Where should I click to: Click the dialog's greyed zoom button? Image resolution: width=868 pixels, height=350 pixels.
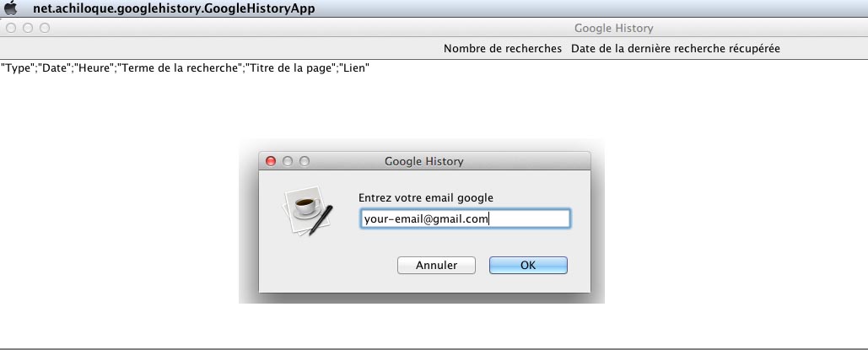pyautogui.click(x=305, y=161)
